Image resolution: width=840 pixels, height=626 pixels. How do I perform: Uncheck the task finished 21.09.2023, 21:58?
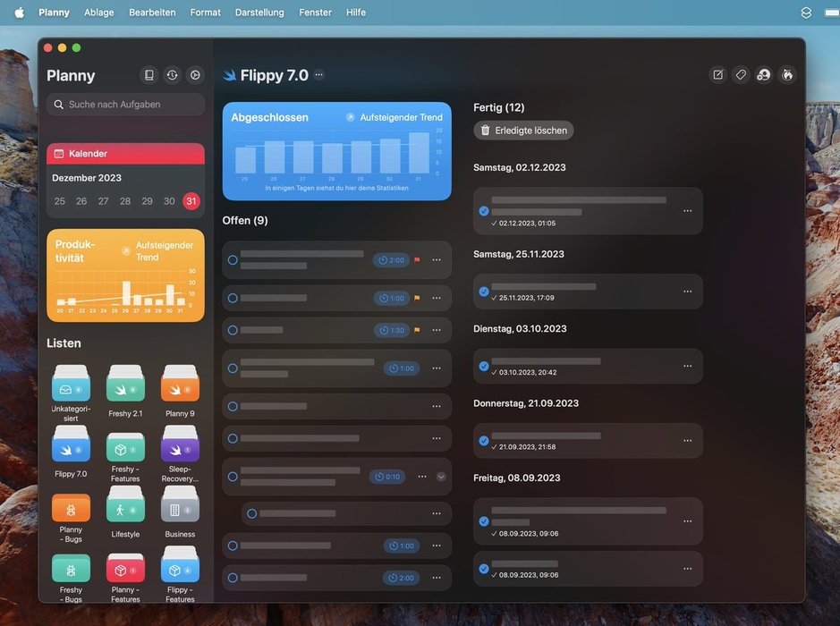click(484, 440)
